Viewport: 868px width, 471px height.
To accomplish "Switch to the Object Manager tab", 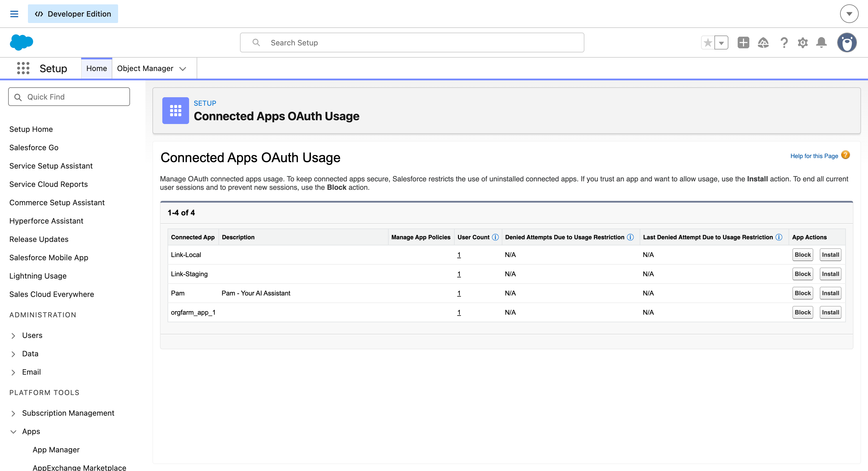I will click(x=145, y=68).
